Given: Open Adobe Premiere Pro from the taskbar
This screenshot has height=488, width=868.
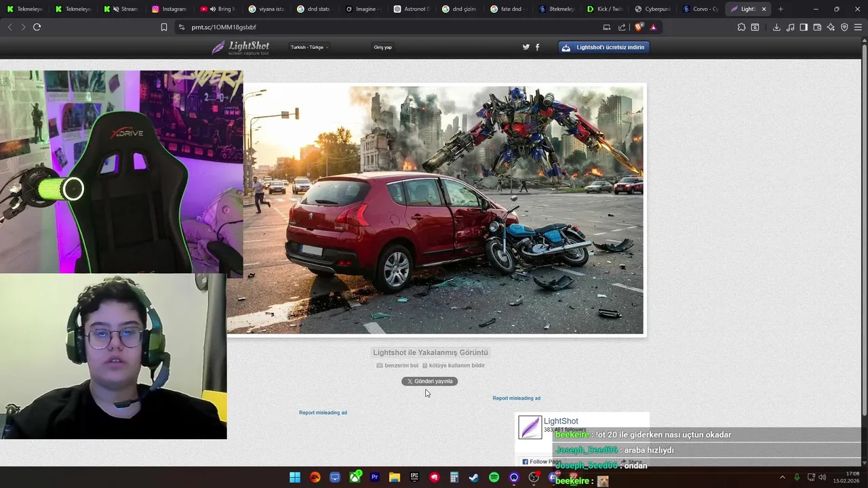Looking at the screenshot, I should (x=374, y=478).
